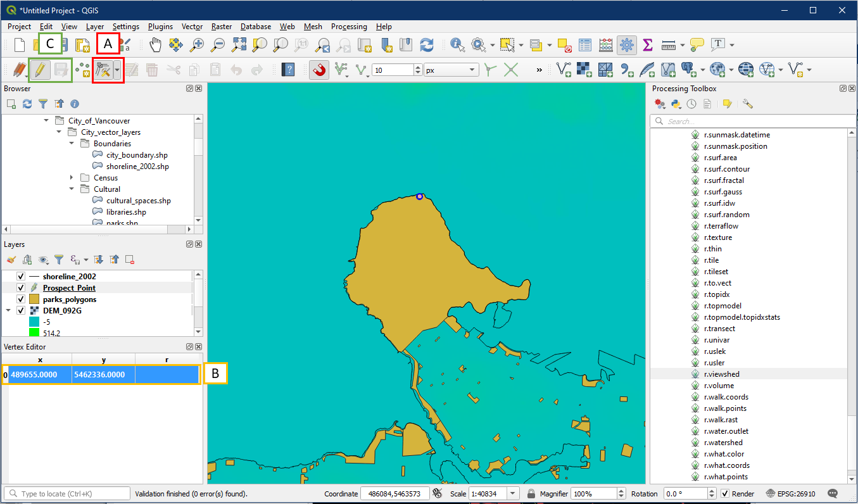Toggle the snapping magnet icon

[319, 70]
